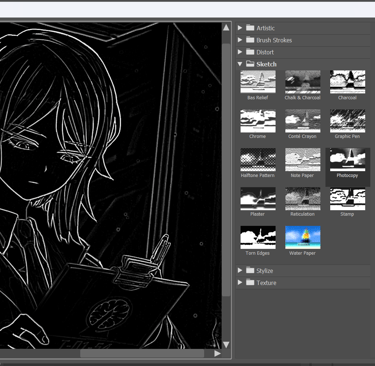Click the Artistic folder icon
The image size is (375, 366).
pyautogui.click(x=250, y=28)
